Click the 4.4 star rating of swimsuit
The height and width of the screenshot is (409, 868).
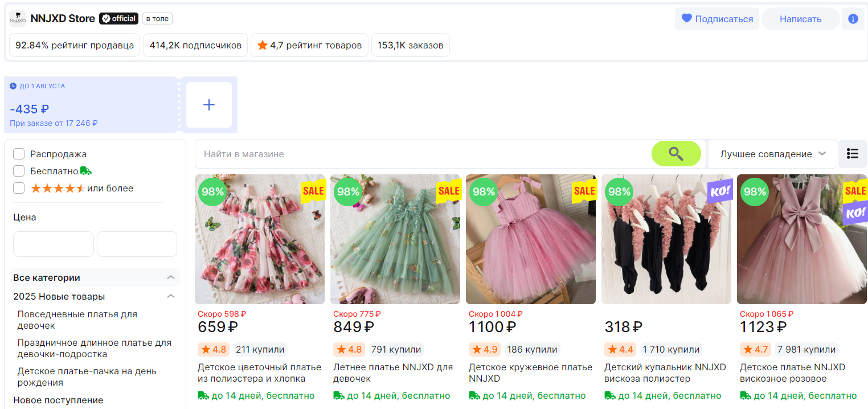click(x=620, y=349)
